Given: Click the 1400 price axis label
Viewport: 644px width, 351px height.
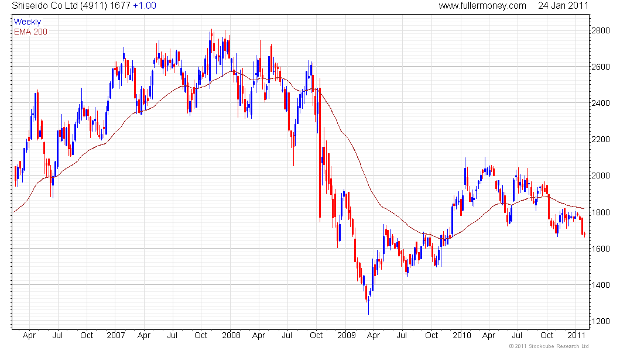Looking at the screenshot, I should (x=601, y=285).
